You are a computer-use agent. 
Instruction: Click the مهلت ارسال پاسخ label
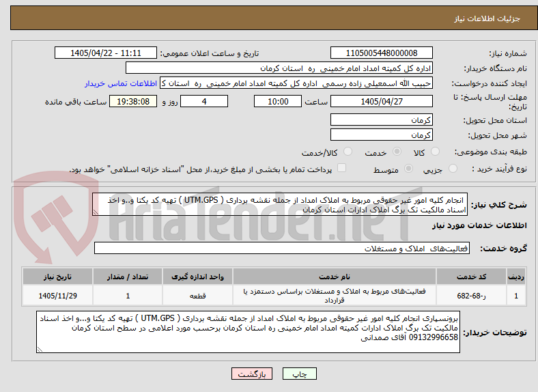[490, 102]
